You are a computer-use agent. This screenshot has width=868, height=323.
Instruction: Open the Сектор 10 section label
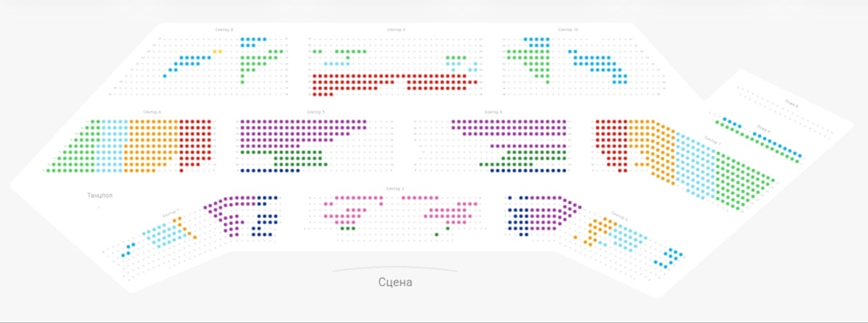point(568,30)
